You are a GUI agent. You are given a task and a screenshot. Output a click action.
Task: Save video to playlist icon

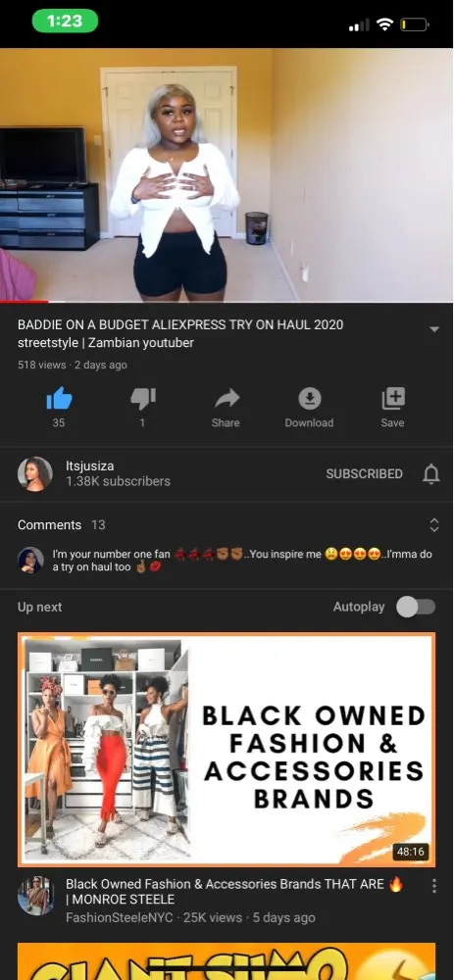[x=393, y=398]
